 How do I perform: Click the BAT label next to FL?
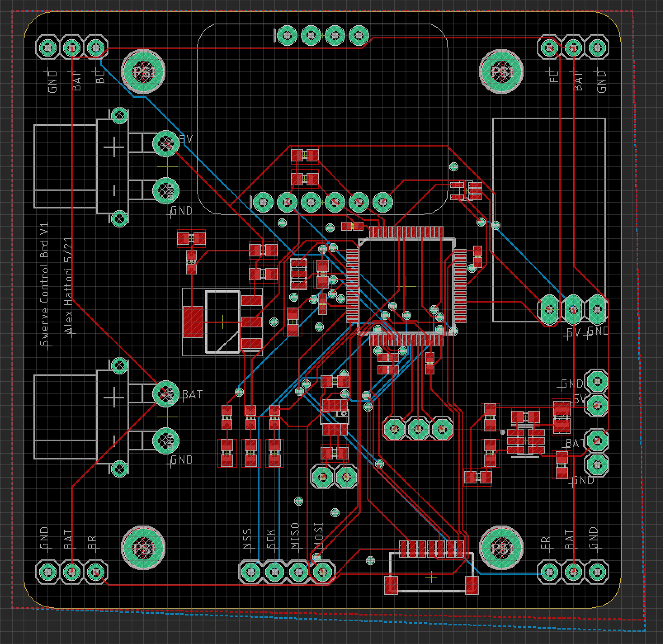pos(578,80)
